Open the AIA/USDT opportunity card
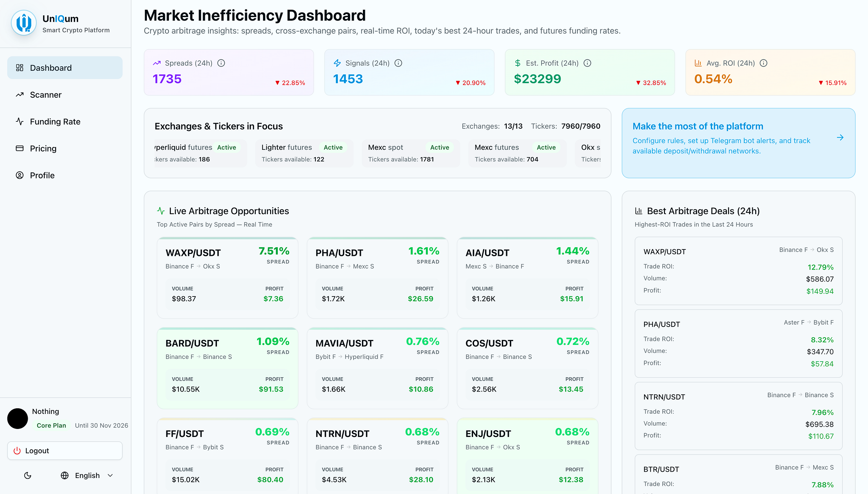Image resolution: width=868 pixels, height=494 pixels. click(x=527, y=278)
